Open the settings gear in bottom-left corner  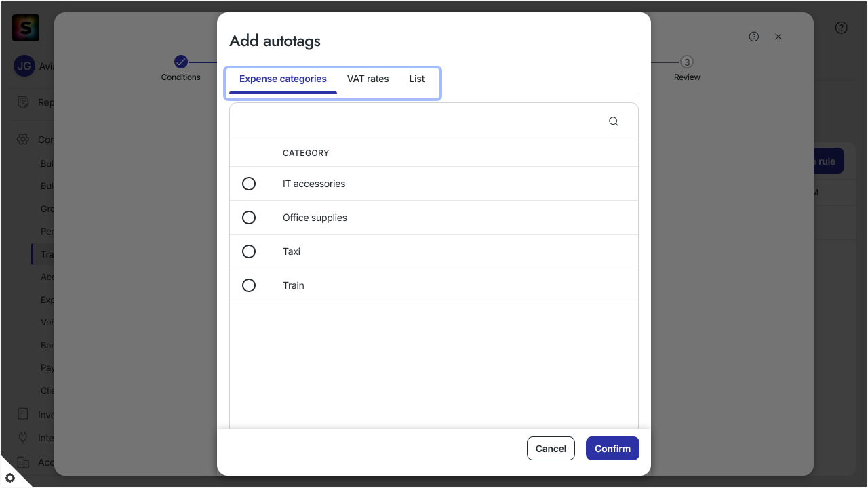[x=10, y=477]
